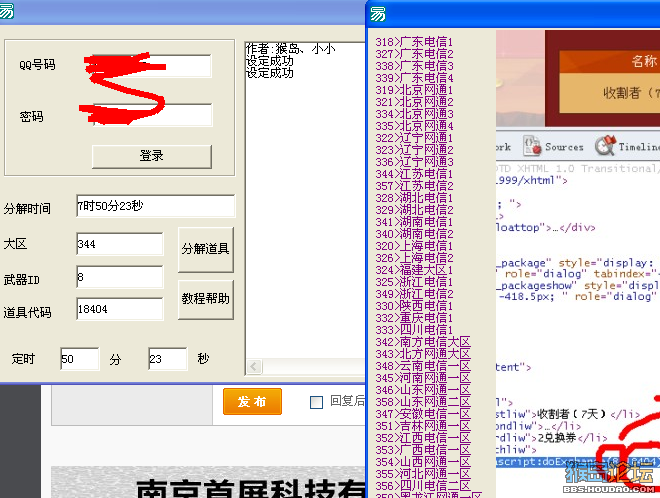Select server entry 352>江西电信一区
Viewport: 660px width, 498px height.
coord(423,438)
